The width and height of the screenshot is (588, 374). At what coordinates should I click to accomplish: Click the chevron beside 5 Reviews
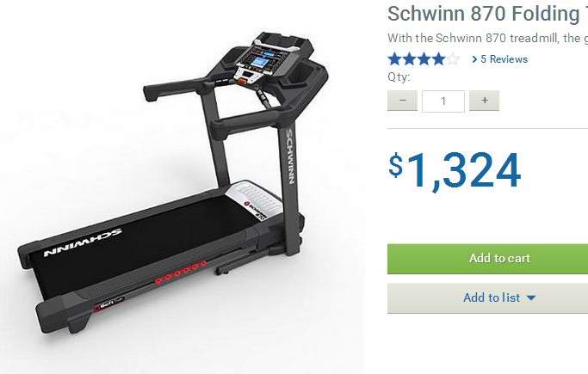point(474,59)
